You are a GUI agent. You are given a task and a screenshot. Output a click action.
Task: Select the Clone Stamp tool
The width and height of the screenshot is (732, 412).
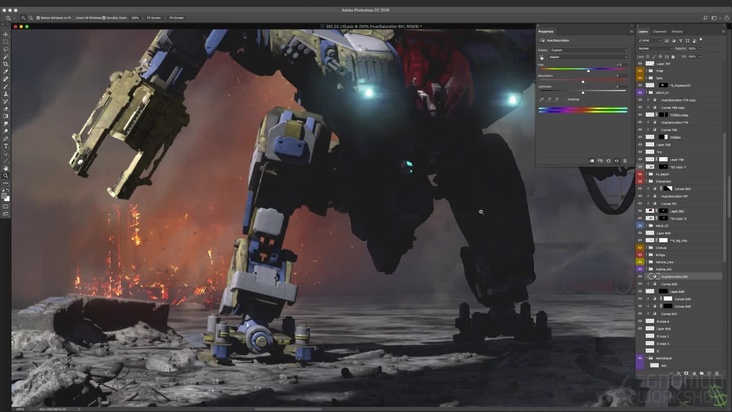[6, 94]
